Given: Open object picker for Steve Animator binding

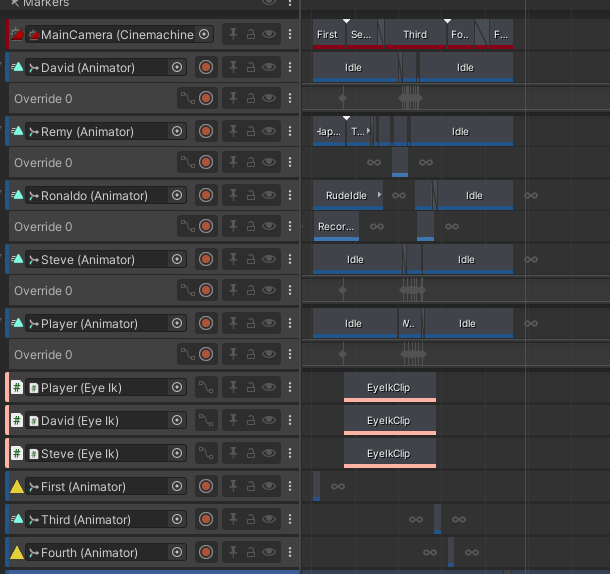Looking at the screenshot, I should (x=177, y=259).
